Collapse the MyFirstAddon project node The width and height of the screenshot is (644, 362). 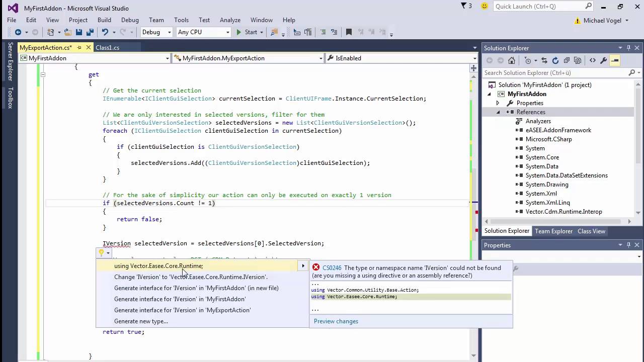[x=489, y=94]
